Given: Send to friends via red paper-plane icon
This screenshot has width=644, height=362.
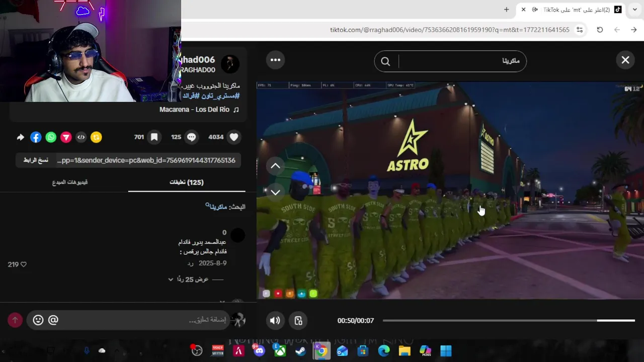Looking at the screenshot, I should tap(66, 137).
